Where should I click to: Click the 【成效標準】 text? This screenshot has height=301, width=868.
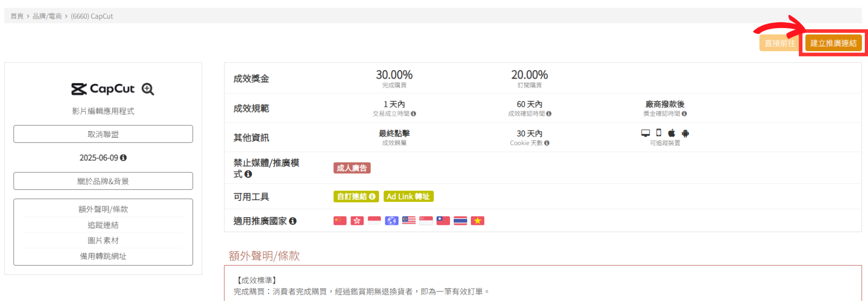(x=257, y=281)
